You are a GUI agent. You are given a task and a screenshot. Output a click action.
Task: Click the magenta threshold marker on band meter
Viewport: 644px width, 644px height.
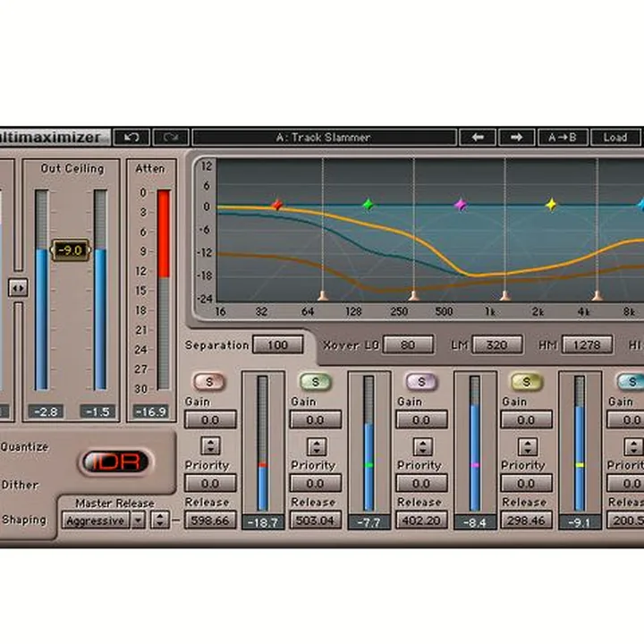click(x=475, y=465)
